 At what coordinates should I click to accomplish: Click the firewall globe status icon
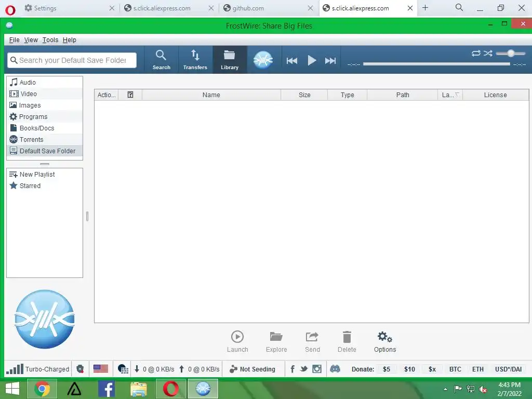123,369
